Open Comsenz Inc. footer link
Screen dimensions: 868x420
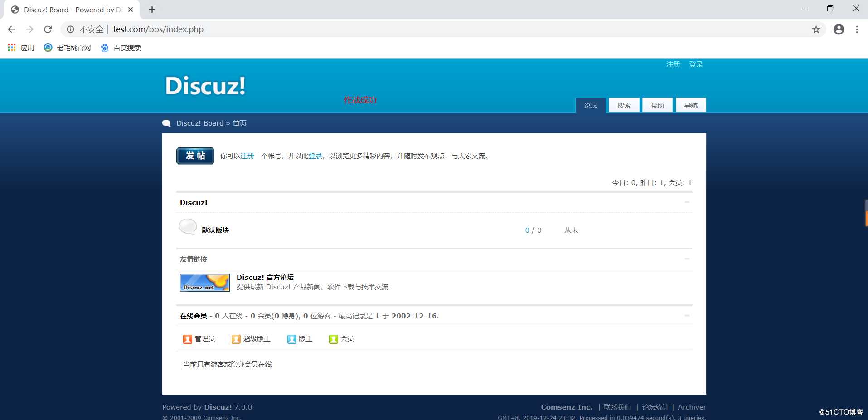567,407
